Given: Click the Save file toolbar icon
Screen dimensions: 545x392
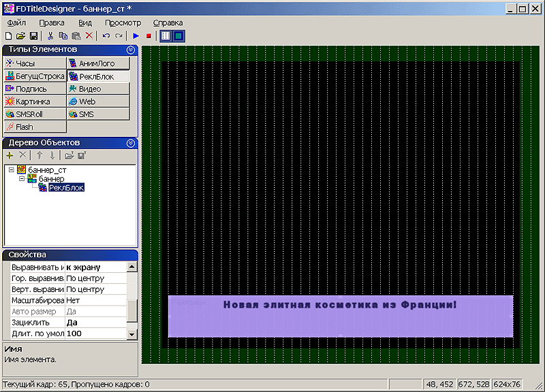Looking at the screenshot, I should point(33,36).
